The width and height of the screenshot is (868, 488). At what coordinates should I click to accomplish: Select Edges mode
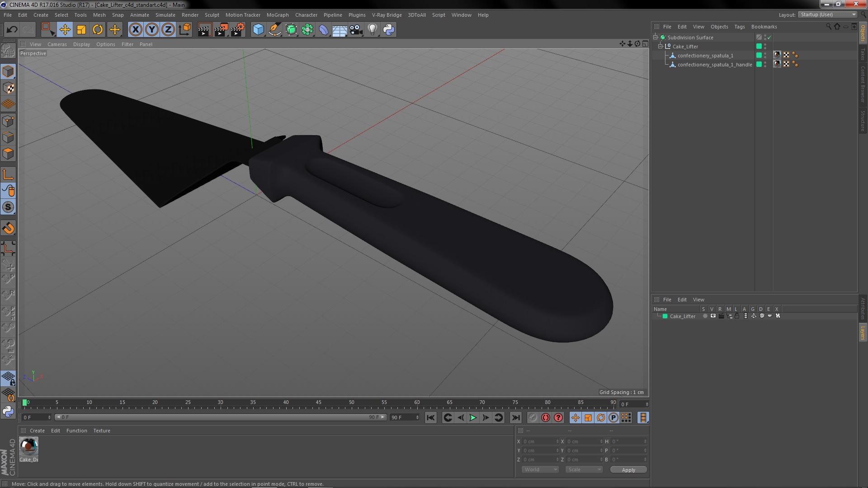tap(8, 137)
